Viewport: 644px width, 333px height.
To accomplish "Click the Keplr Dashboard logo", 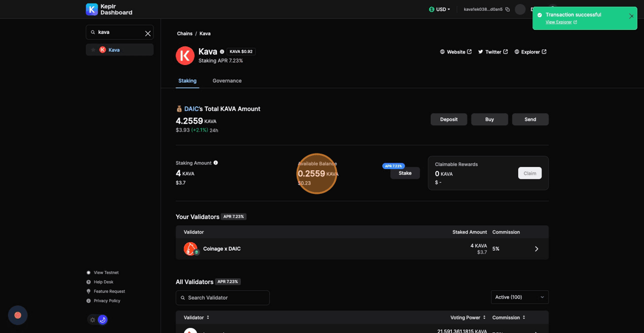I will pyautogui.click(x=109, y=9).
